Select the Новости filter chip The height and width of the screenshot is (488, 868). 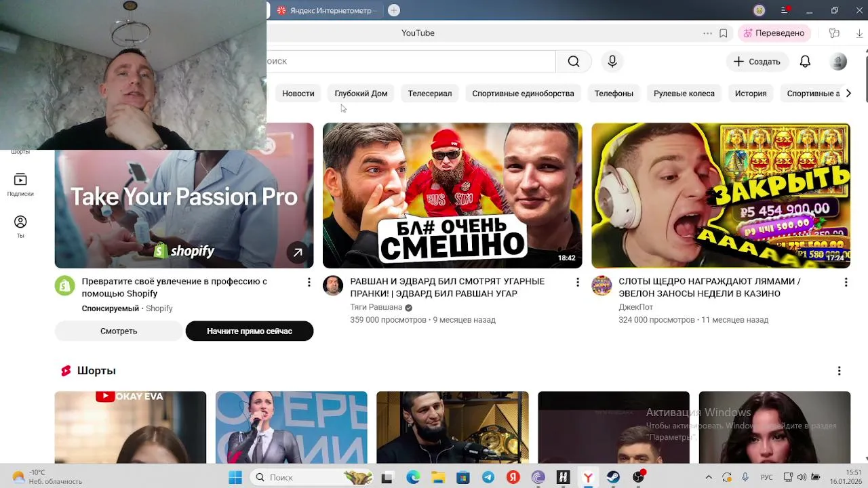(x=298, y=94)
